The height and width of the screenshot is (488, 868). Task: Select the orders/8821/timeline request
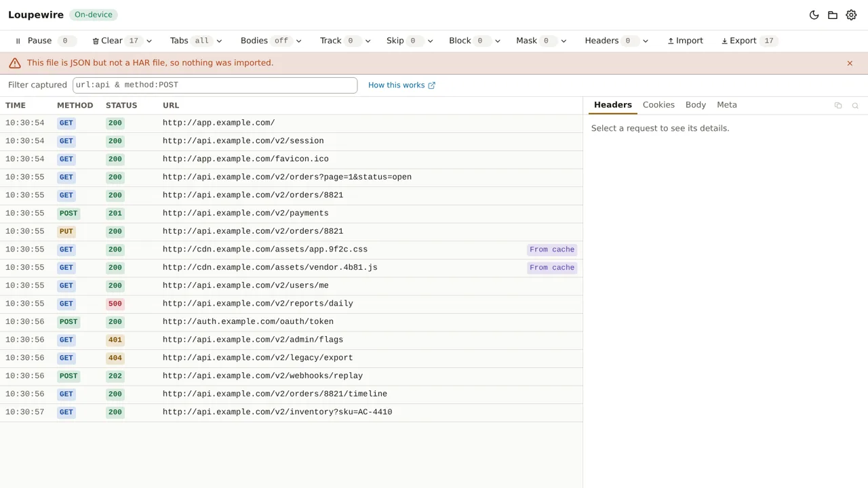(292, 394)
